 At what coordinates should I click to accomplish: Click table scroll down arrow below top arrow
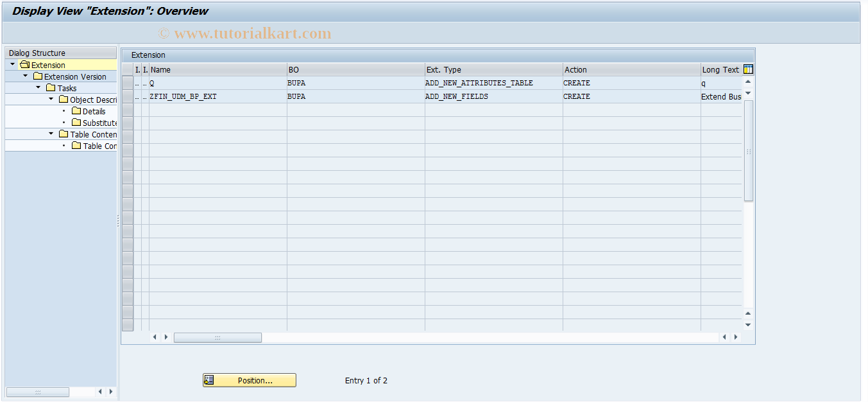pos(748,93)
